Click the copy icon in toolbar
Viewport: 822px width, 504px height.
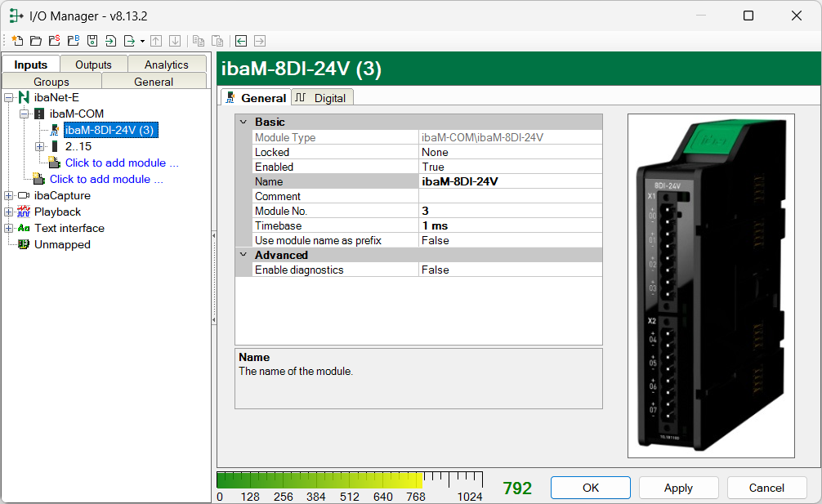[x=199, y=41]
